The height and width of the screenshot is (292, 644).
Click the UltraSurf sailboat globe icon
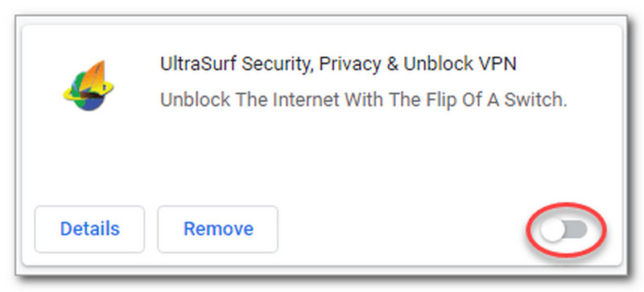point(89,86)
